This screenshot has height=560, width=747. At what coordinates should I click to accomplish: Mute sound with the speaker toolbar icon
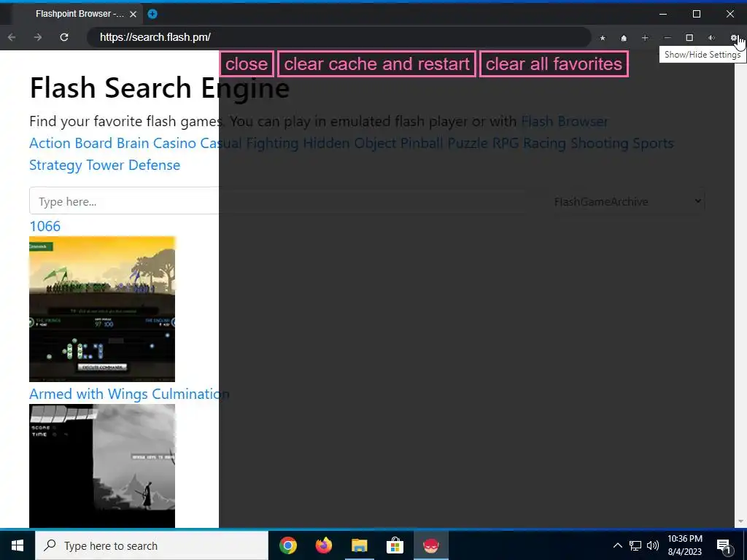(x=711, y=38)
